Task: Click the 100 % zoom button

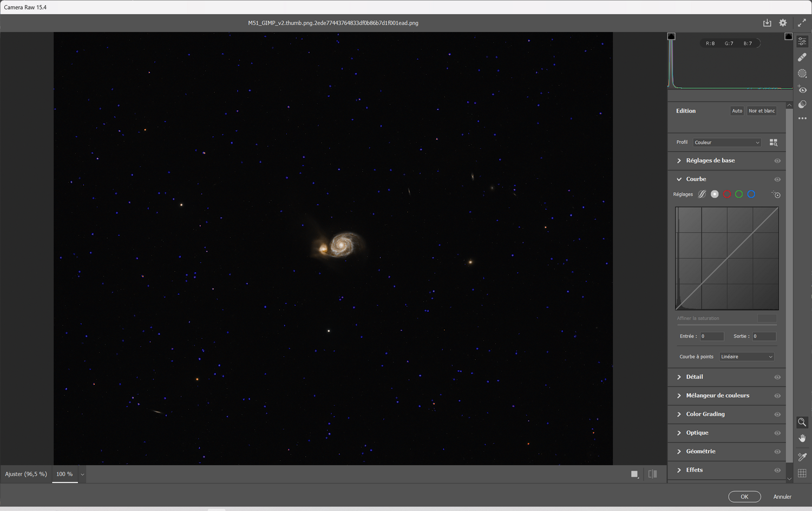Action: (64, 474)
